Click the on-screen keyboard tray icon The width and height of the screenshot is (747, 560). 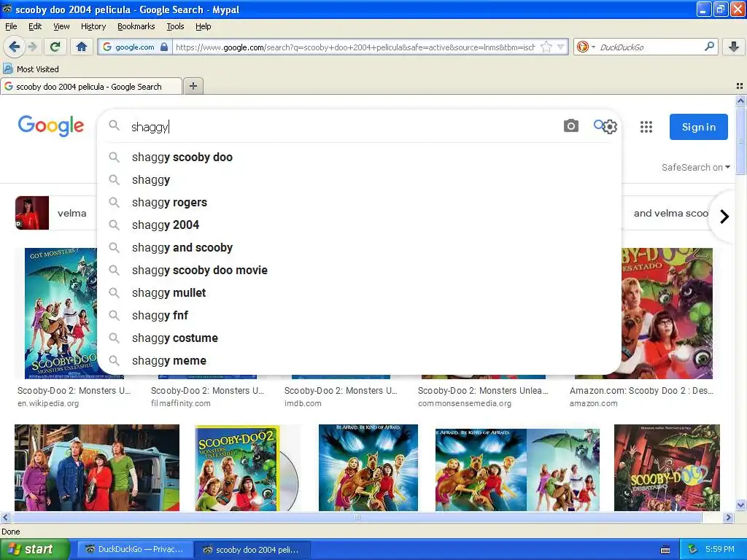[665, 550]
